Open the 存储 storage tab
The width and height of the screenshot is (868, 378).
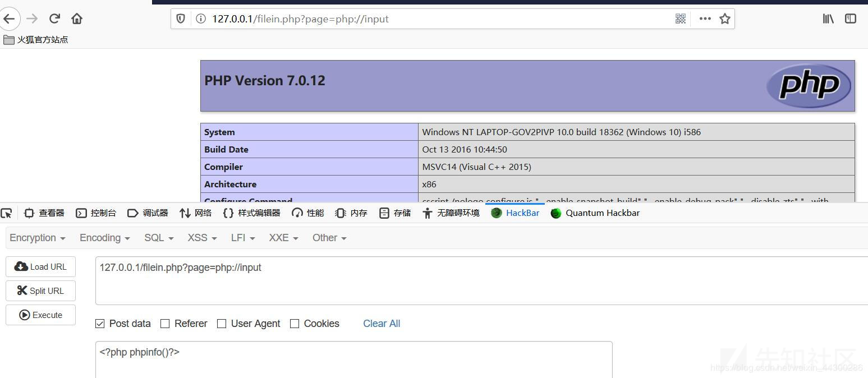[x=395, y=213]
